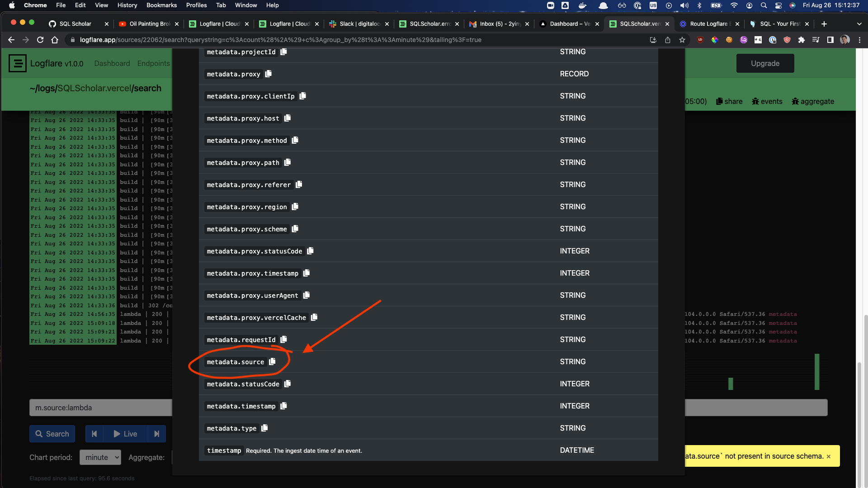
Task: Copy the metadata.source field name
Action: pyautogui.click(x=272, y=361)
